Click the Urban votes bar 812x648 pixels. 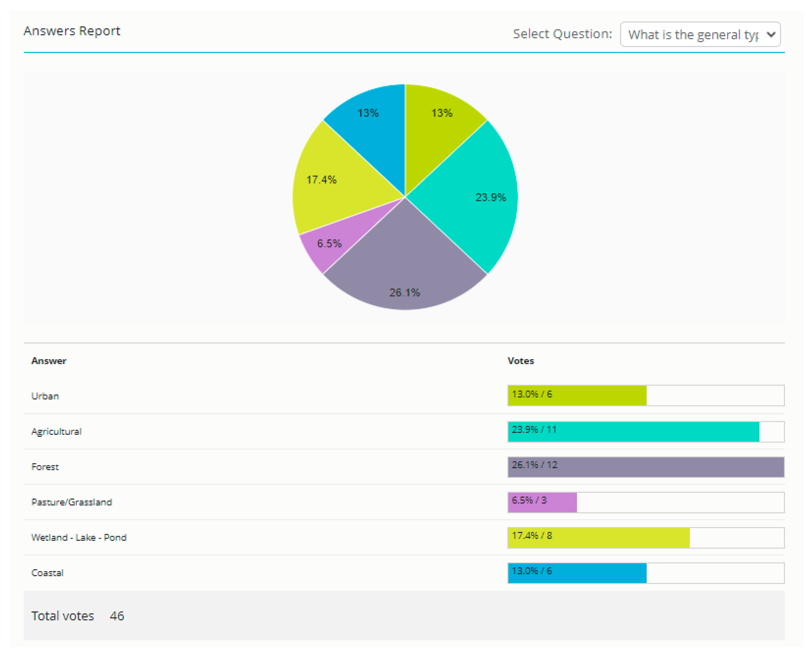click(x=577, y=395)
